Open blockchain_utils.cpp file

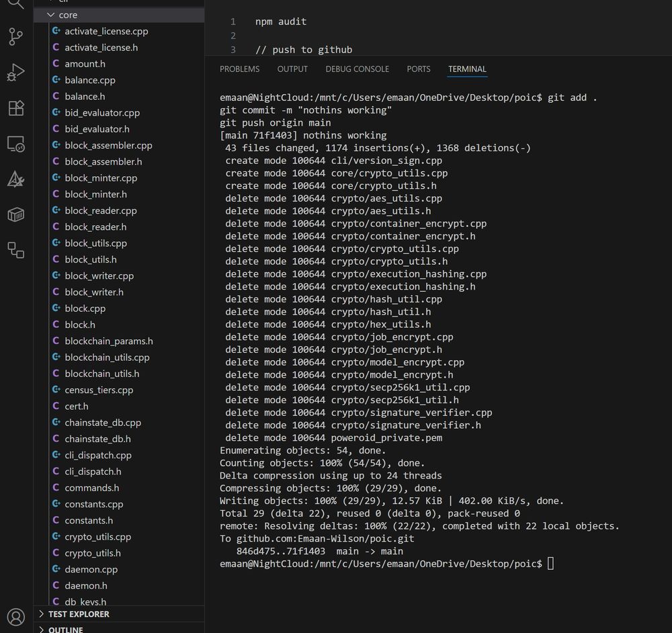pyautogui.click(x=119, y=357)
